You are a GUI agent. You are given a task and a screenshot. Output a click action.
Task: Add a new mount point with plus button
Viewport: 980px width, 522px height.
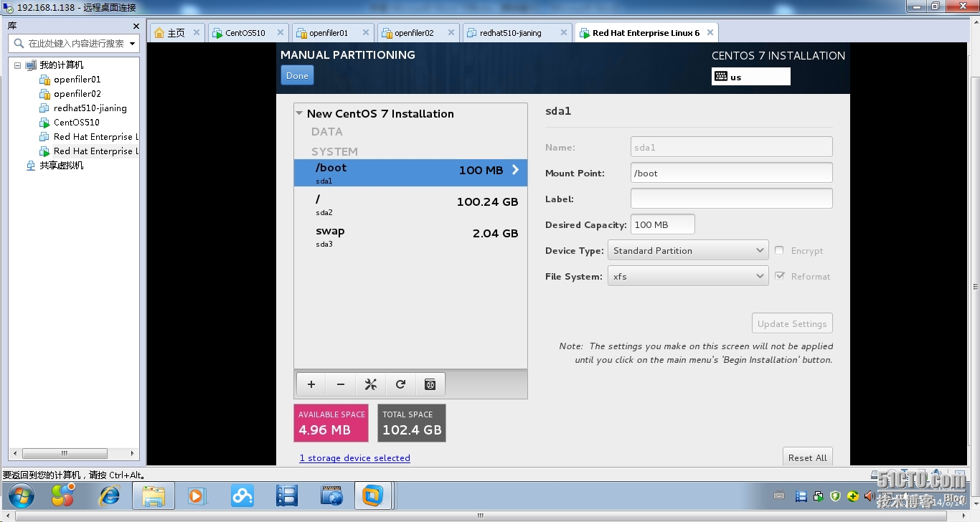311,384
